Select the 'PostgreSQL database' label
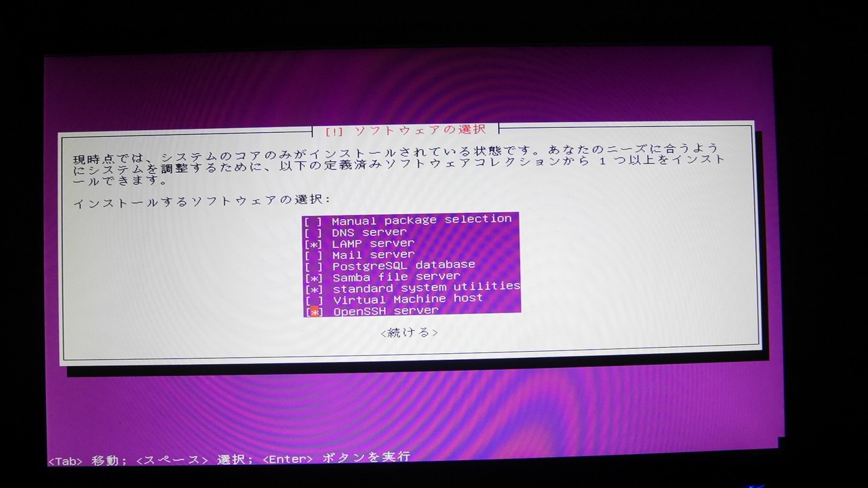This screenshot has height=488, width=868. click(403, 265)
